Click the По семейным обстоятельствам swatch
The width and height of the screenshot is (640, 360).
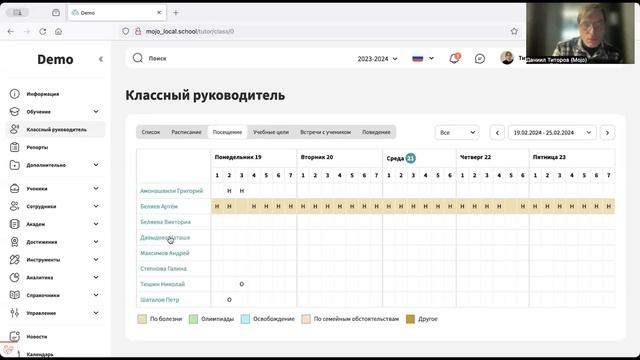[x=306, y=319]
